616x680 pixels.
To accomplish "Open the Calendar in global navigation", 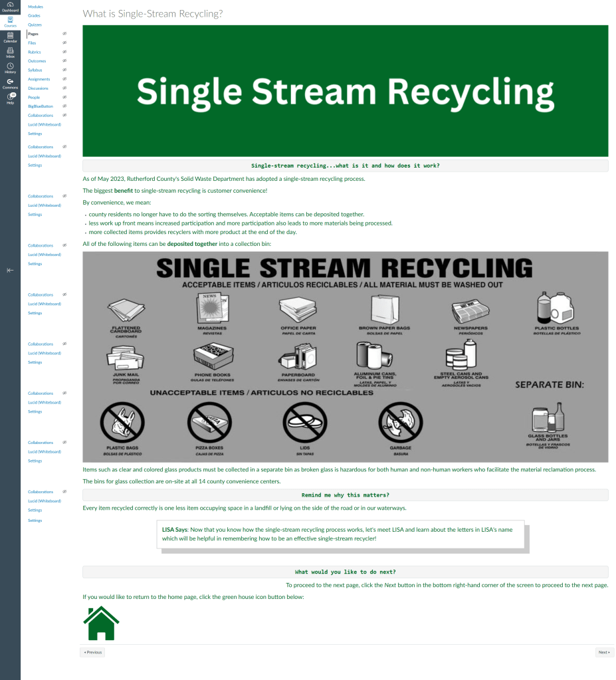I will click(x=10, y=37).
